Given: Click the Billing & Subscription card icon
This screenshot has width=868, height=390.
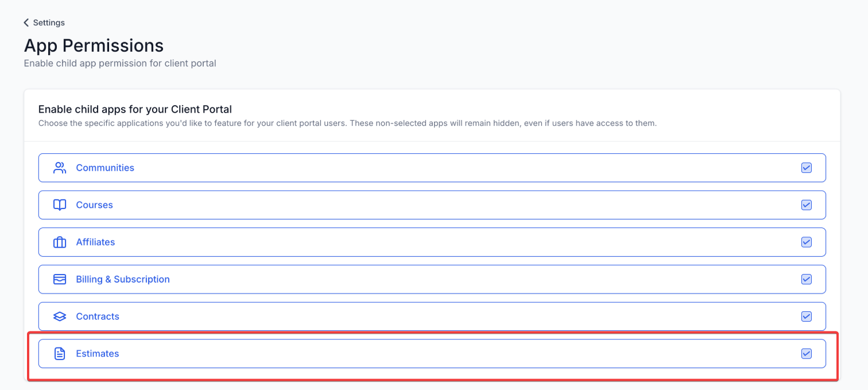Looking at the screenshot, I should pyautogui.click(x=60, y=279).
